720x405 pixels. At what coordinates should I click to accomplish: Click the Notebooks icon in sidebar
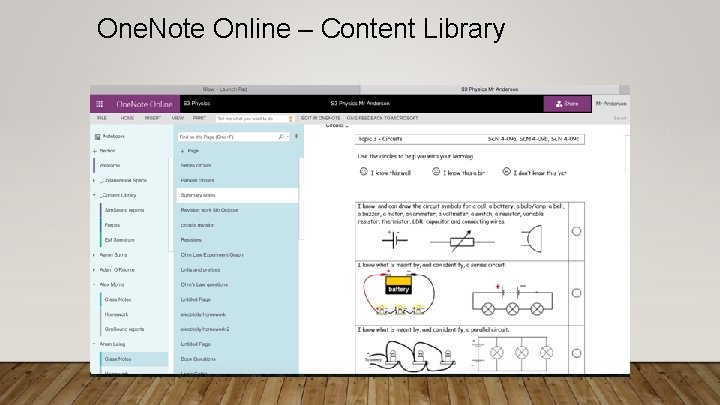[97, 137]
